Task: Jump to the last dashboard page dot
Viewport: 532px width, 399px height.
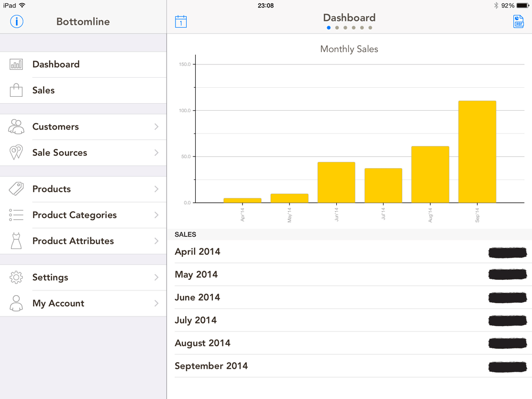Action: click(x=370, y=28)
